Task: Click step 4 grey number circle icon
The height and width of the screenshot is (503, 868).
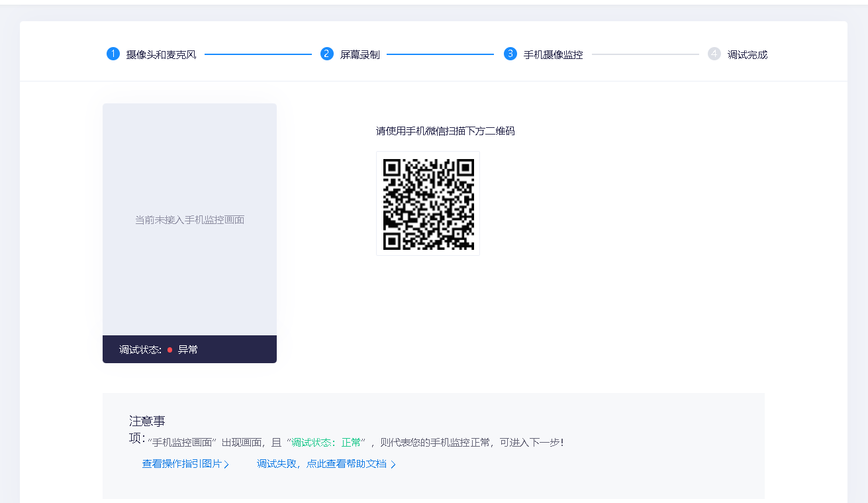Action: click(x=714, y=54)
